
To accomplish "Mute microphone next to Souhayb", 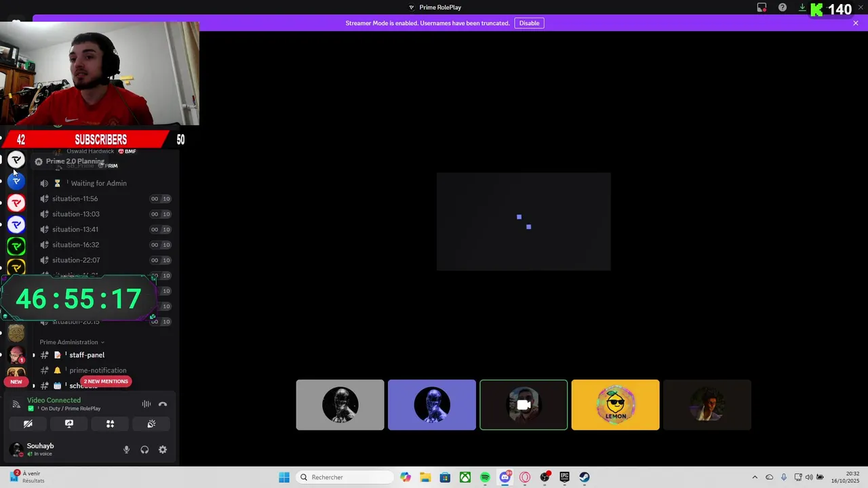I will (x=126, y=449).
